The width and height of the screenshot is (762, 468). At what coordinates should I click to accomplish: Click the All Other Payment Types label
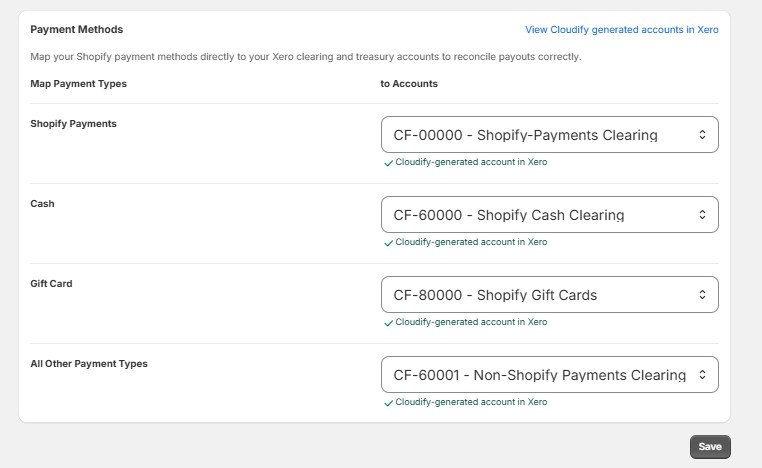click(89, 364)
